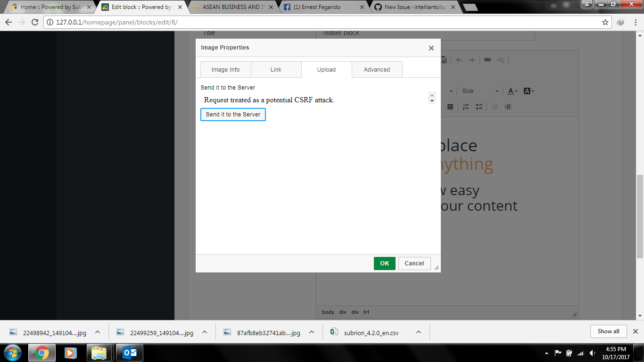Click Show all in the downloads bar

click(608, 331)
